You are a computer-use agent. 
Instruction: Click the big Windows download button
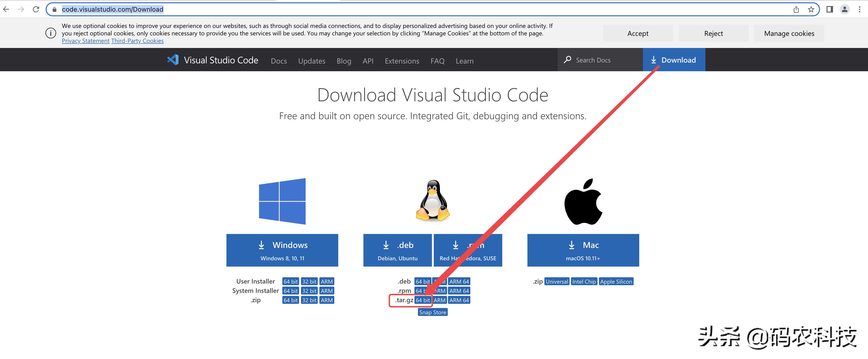point(282,250)
